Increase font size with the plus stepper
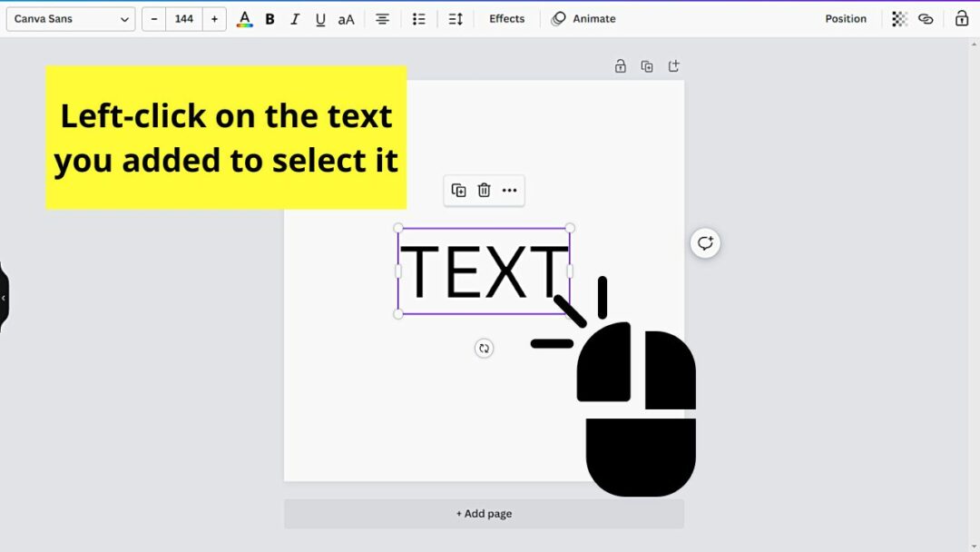Screen dimensions: 980x552 [214, 18]
